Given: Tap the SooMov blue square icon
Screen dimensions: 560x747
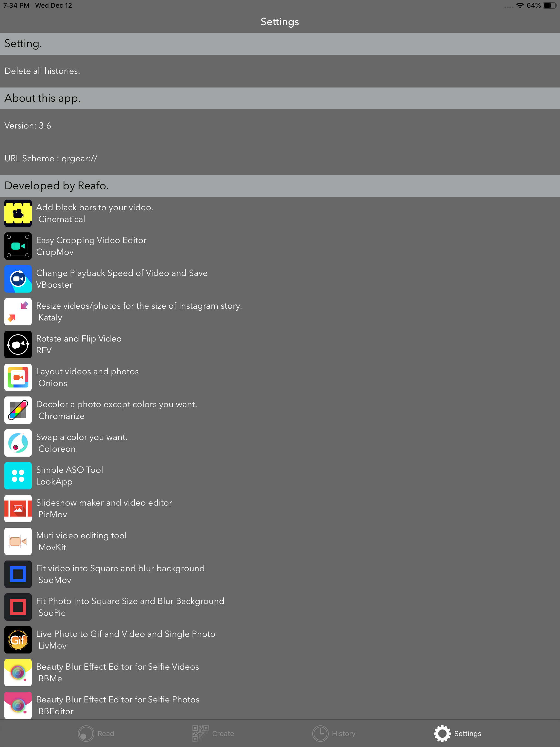Looking at the screenshot, I should click(18, 574).
